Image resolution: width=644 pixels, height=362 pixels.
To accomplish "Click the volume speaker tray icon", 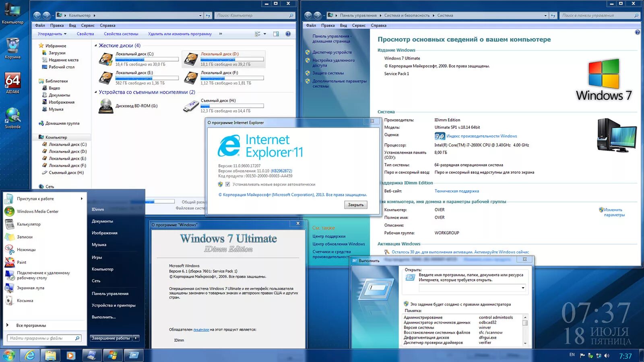I will (607, 356).
